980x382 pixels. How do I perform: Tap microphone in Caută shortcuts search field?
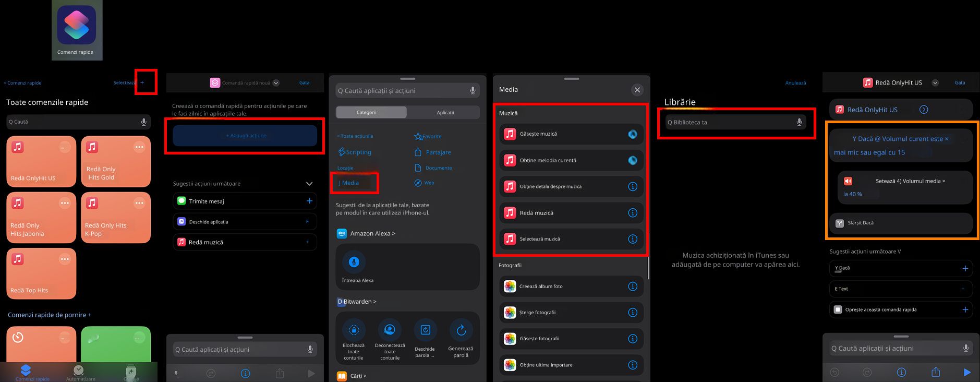click(x=143, y=122)
